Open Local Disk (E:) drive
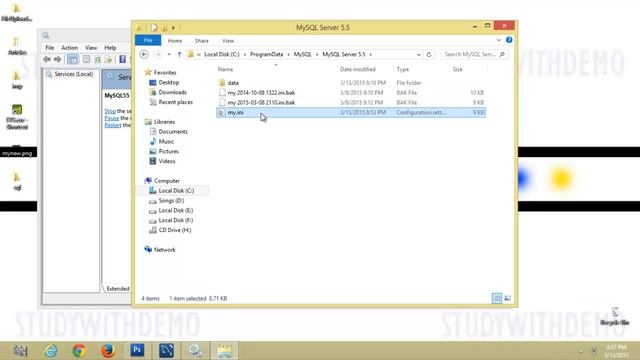 [176, 210]
